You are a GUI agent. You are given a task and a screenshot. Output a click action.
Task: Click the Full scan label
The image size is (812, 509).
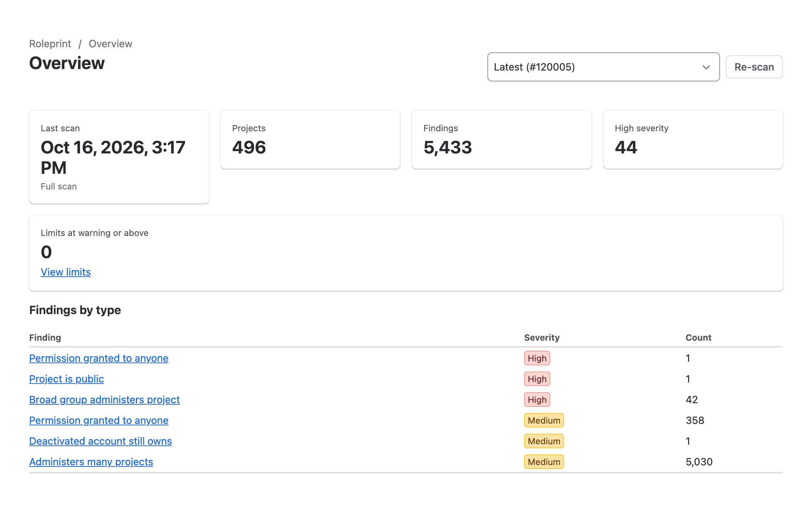pyautogui.click(x=59, y=186)
